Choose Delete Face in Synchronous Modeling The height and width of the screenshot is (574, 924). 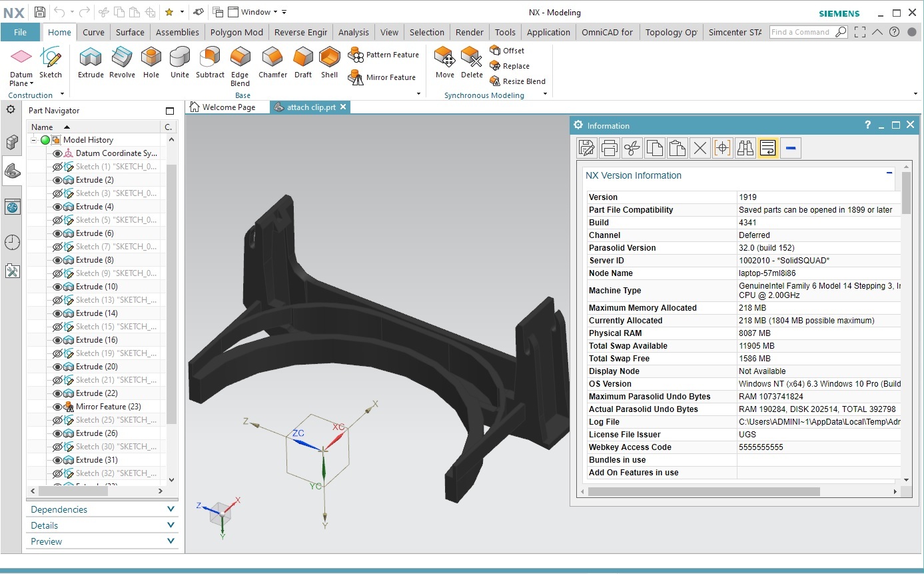click(x=472, y=63)
